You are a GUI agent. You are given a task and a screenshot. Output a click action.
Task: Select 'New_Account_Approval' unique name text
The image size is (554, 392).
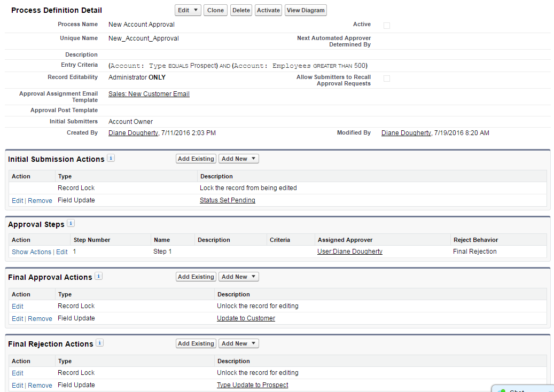[x=144, y=38]
